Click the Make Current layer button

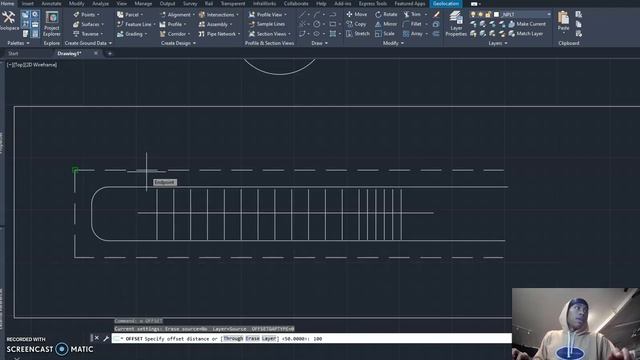tap(527, 24)
